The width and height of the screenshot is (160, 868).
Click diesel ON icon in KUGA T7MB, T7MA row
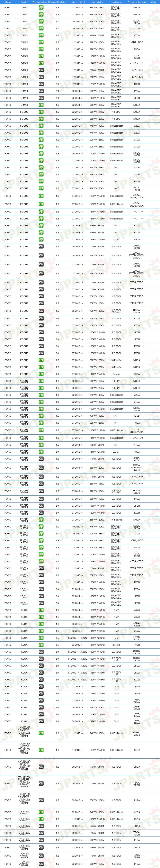(x=41, y=714)
